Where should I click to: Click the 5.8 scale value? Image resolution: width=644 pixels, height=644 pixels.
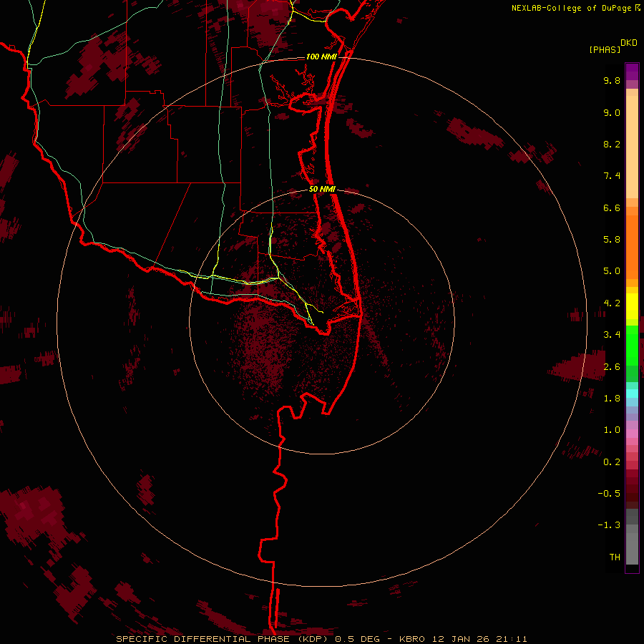coord(612,240)
